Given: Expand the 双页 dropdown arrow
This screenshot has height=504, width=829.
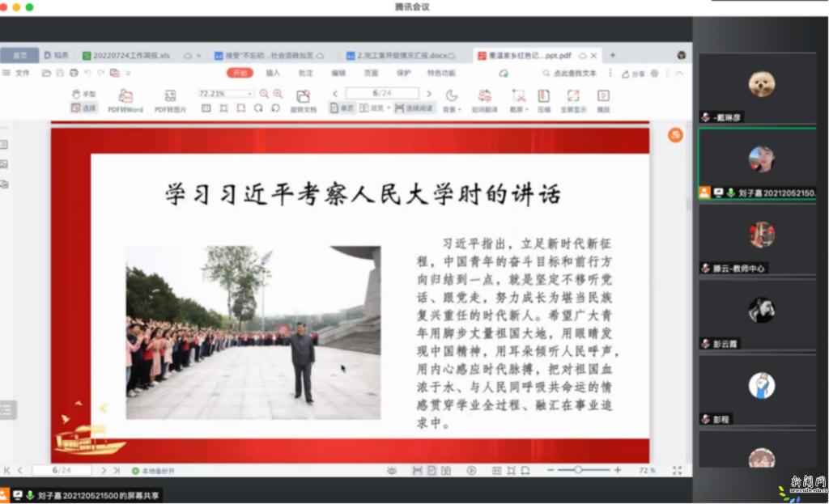Looking at the screenshot, I should pyautogui.click(x=389, y=108).
